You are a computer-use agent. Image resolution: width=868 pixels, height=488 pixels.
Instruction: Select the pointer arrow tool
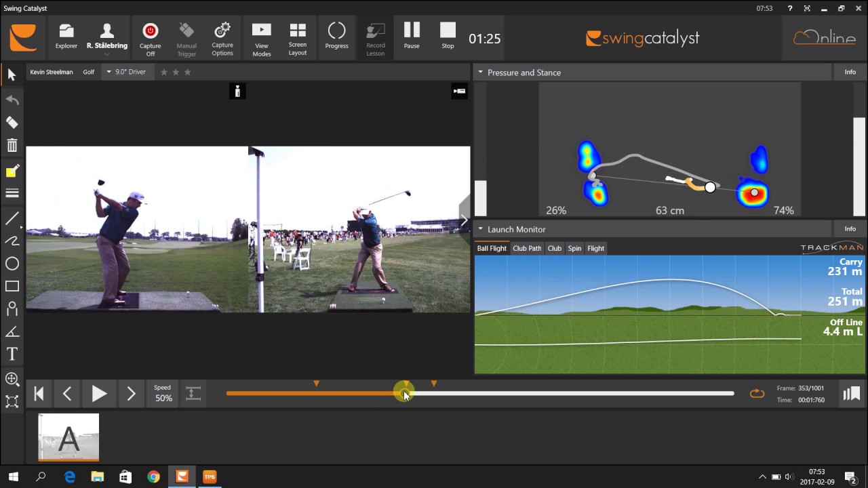12,75
